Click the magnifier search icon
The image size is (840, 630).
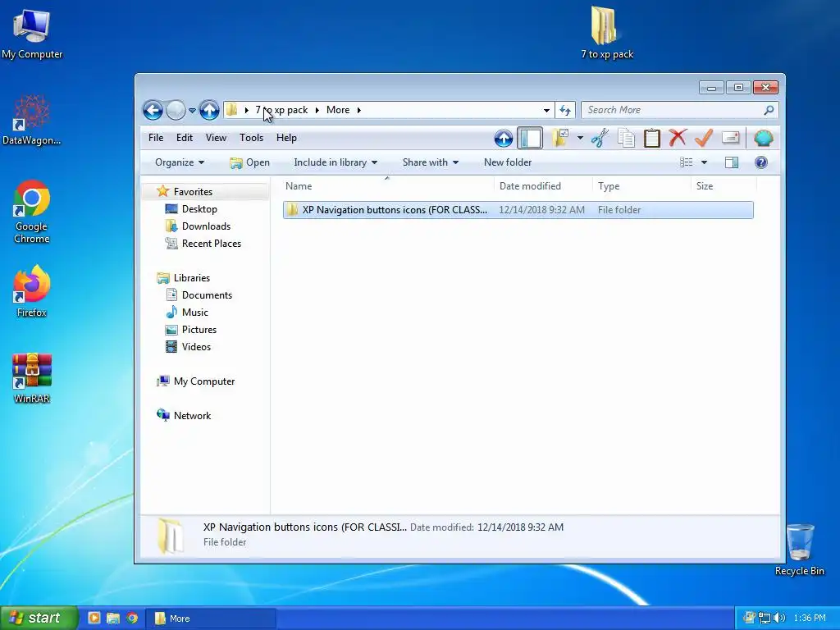tap(769, 110)
